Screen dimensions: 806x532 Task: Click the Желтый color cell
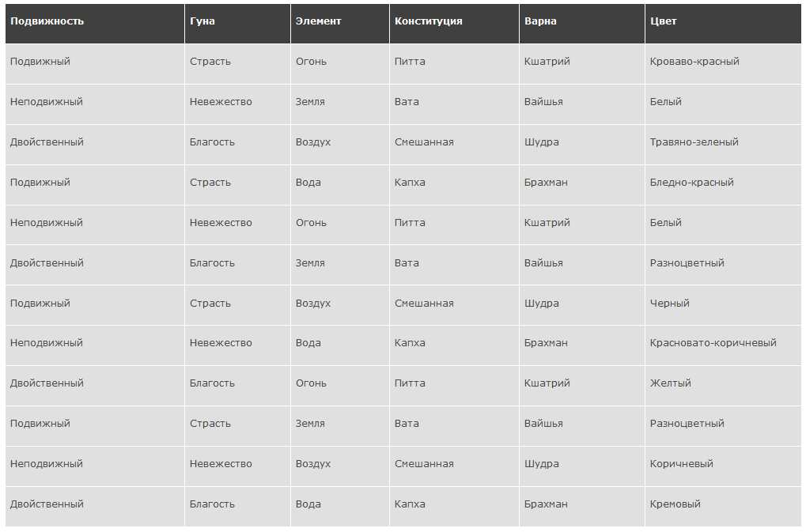tap(723, 386)
